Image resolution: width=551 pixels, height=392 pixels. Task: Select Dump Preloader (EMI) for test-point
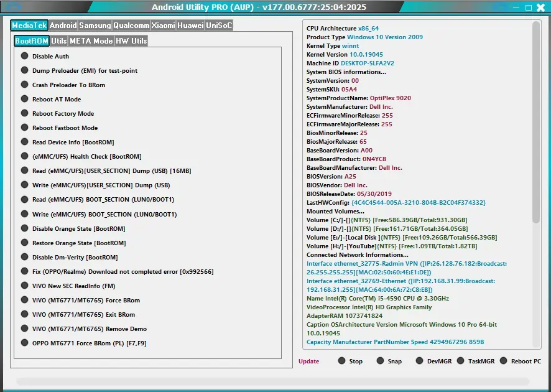click(79, 71)
